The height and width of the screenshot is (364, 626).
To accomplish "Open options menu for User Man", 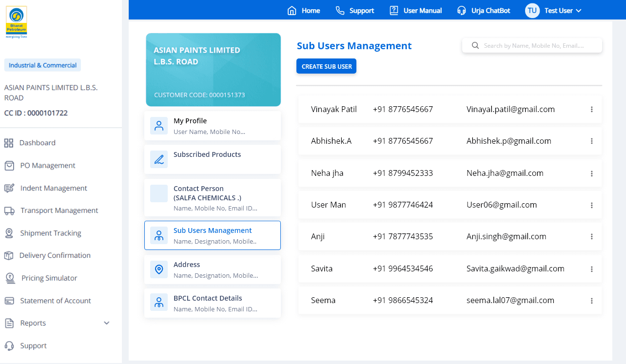I will click(591, 205).
